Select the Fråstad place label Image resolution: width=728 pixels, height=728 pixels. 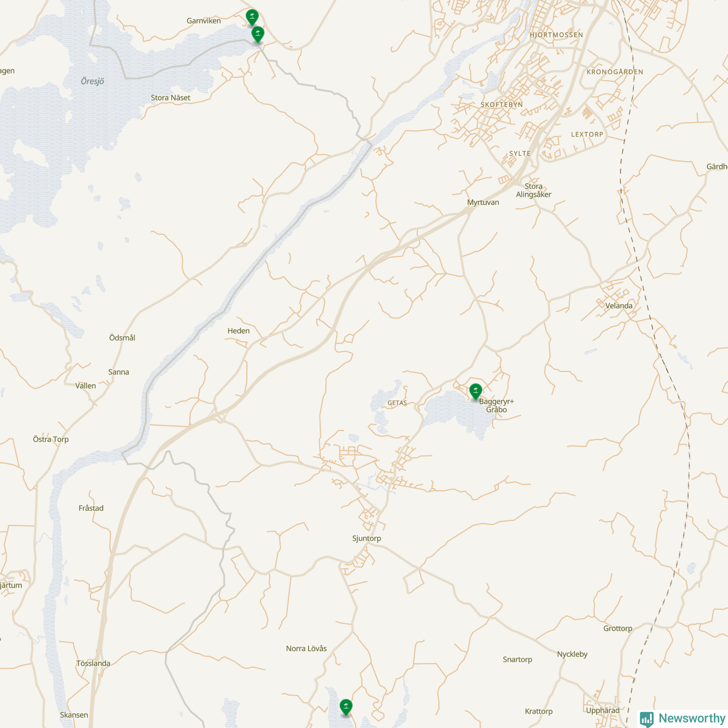(x=91, y=508)
